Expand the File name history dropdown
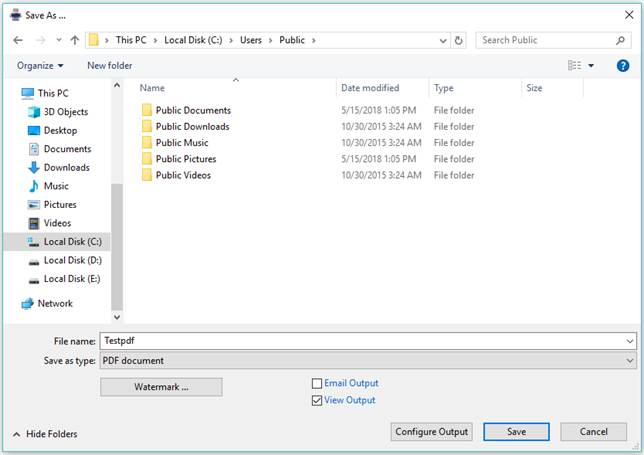Image resolution: width=644 pixels, height=455 pixels. pos(629,341)
